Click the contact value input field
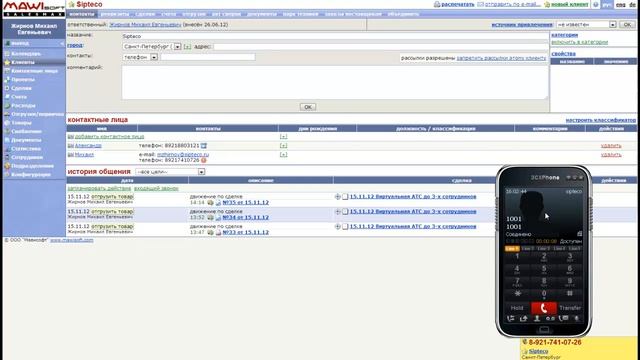This screenshot has height=360, width=640. pyautogui.click(x=208, y=57)
